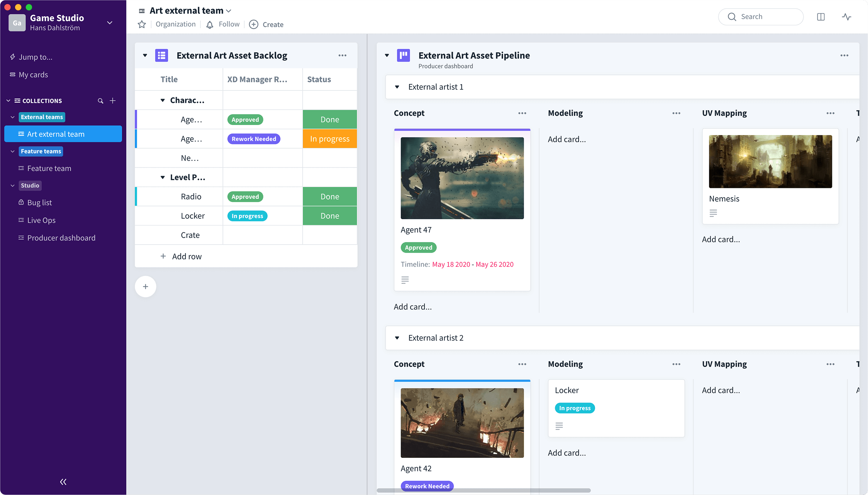Image resolution: width=868 pixels, height=495 pixels.
Task: Star the Art external team board
Action: point(142,24)
